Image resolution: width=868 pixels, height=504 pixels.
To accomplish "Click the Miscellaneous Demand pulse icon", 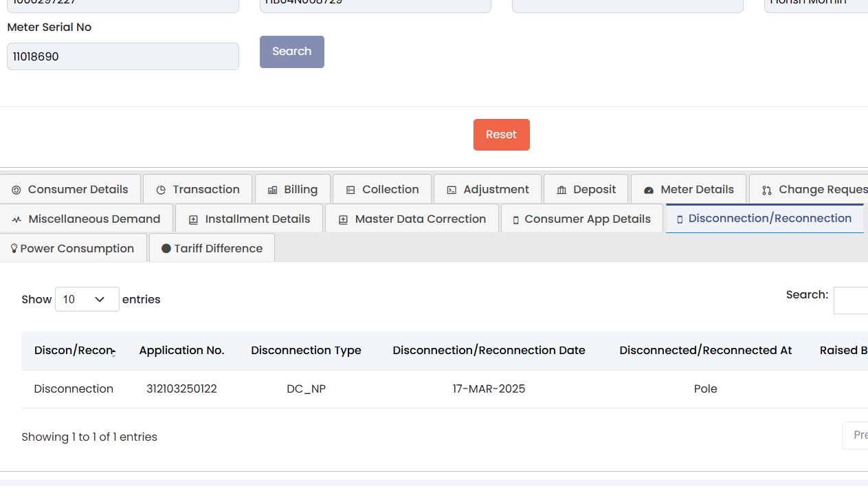I will click(16, 219).
